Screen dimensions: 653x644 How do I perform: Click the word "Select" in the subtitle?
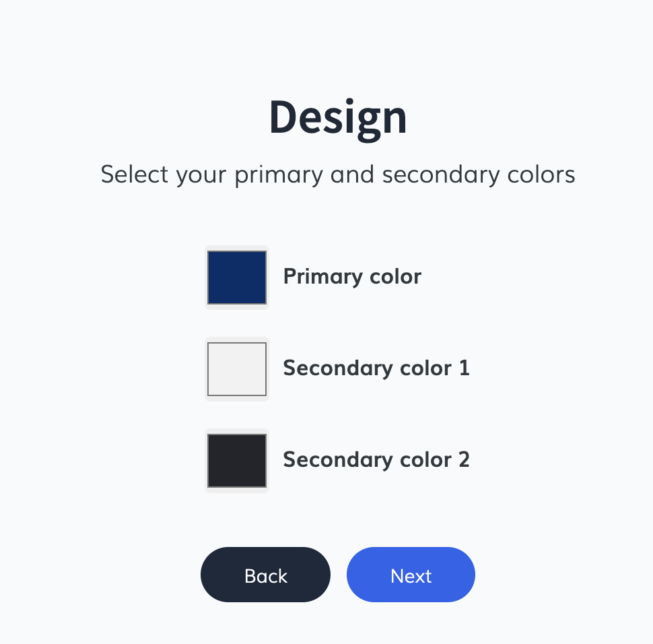point(135,175)
